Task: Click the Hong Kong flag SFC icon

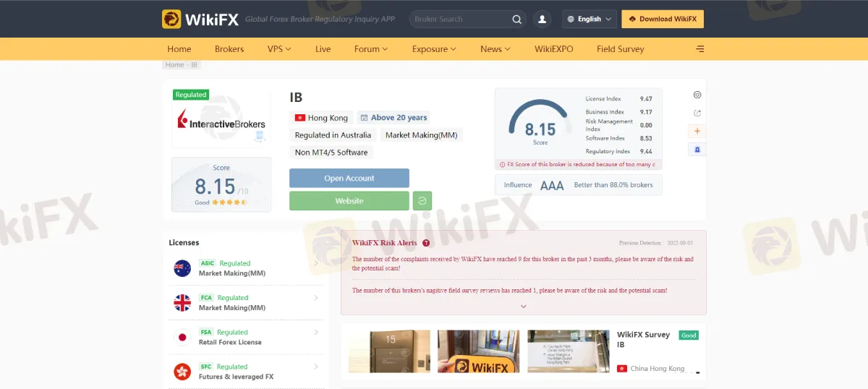Action: pyautogui.click(x=182, y=372)
